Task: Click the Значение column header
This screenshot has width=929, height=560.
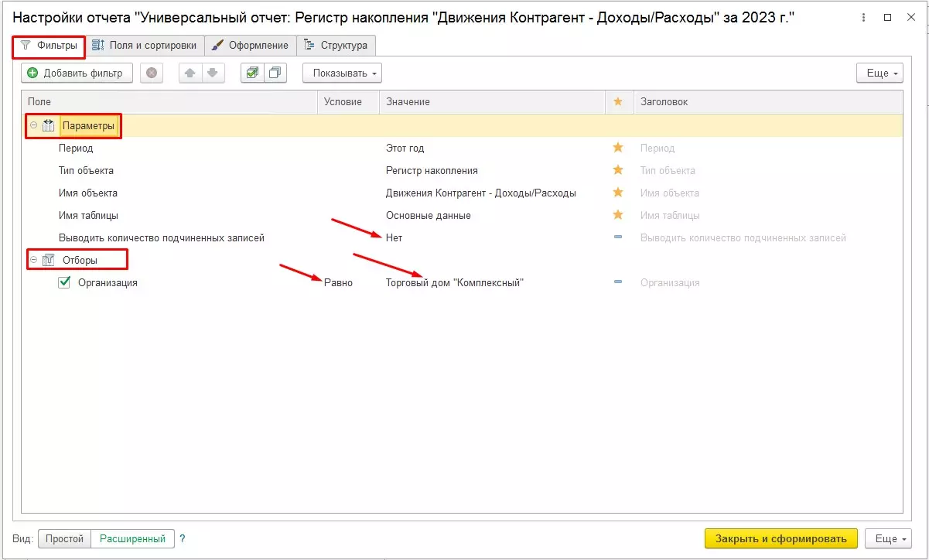Action: coord(492,101)
